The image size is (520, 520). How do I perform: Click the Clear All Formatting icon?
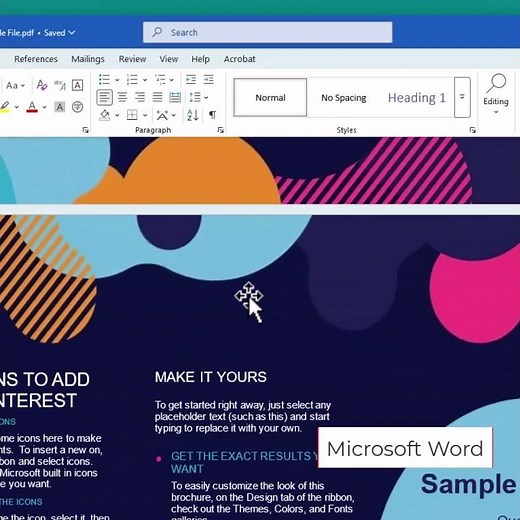(x=42, y=85)
